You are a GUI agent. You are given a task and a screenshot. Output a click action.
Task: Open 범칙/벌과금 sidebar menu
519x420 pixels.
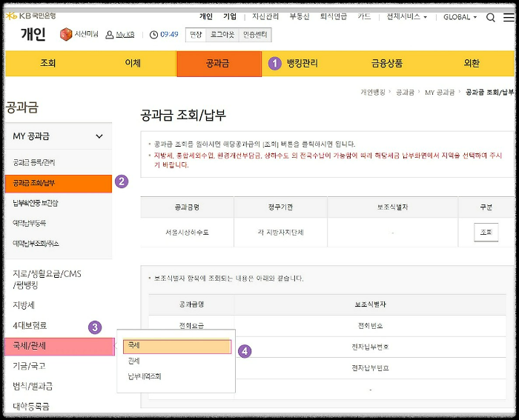coord(33,386)
